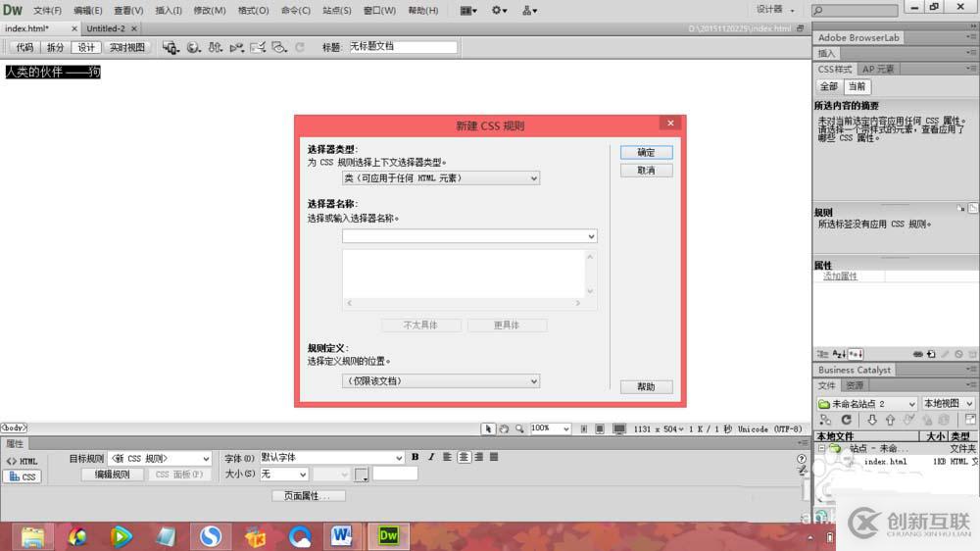The height and width of the screenshot is (551, 980).
Task: Align text right in Properties panel
Action: [x=479, y=457]
